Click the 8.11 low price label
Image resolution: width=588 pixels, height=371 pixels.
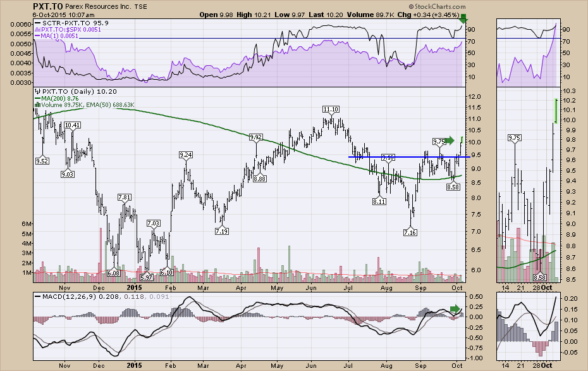(x=379, y=202)
